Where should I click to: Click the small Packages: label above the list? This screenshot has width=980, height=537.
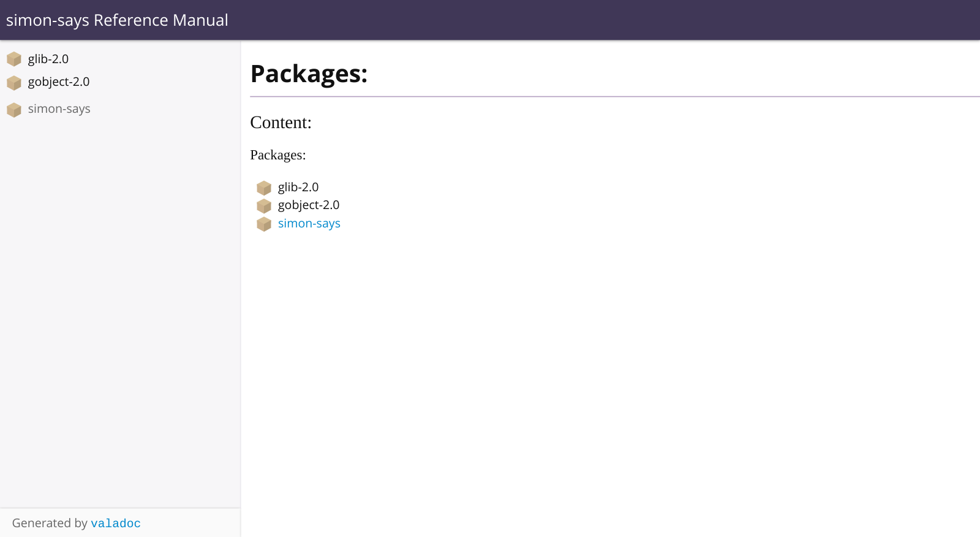tap(278, 155)
